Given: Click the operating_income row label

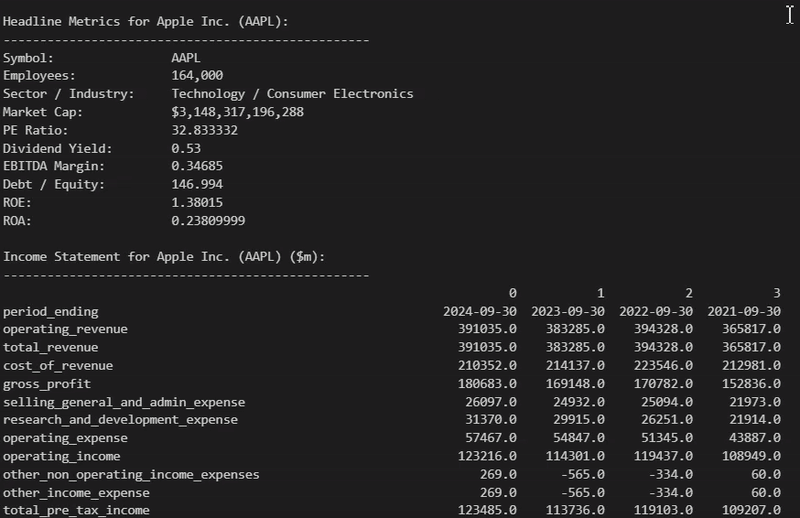Looking at the screenshot, I should coord(62,457).
